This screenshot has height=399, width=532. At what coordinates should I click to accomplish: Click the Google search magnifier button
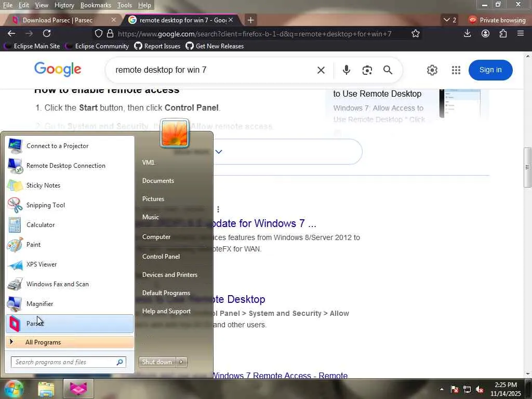pyautogui.click(x=388, y=70)
